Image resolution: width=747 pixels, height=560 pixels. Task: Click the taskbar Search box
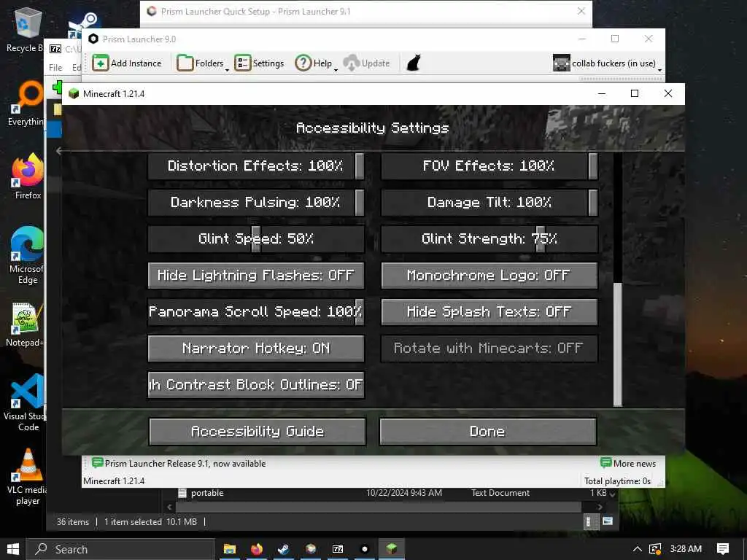coord(120,549)
